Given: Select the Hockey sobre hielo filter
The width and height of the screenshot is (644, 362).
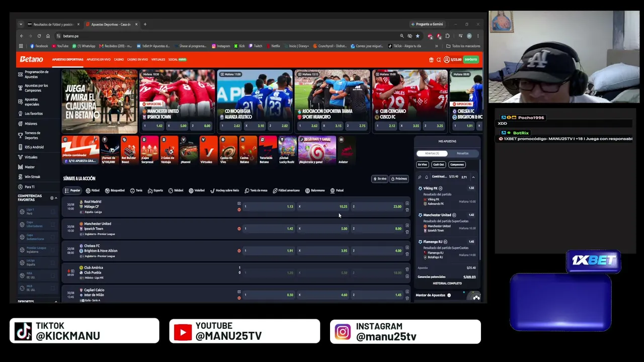Looking at the screenshot, I should (x=224, y=191).
